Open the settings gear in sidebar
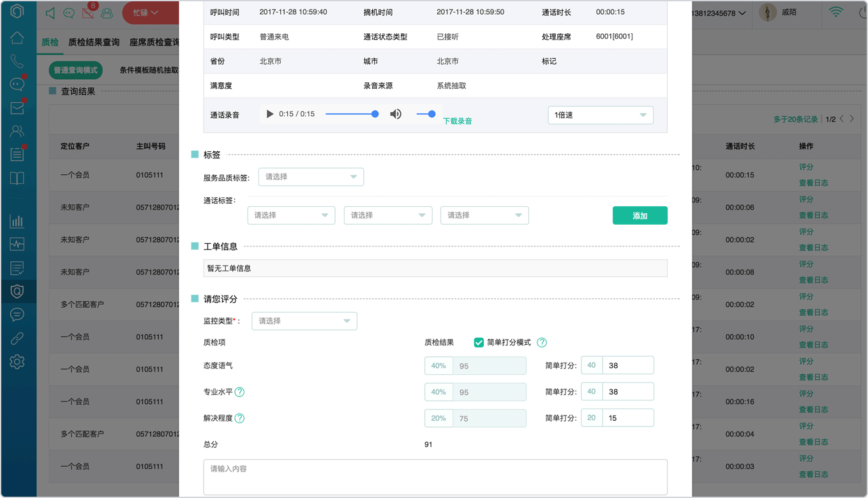The image size is (868, 498). 17,362
